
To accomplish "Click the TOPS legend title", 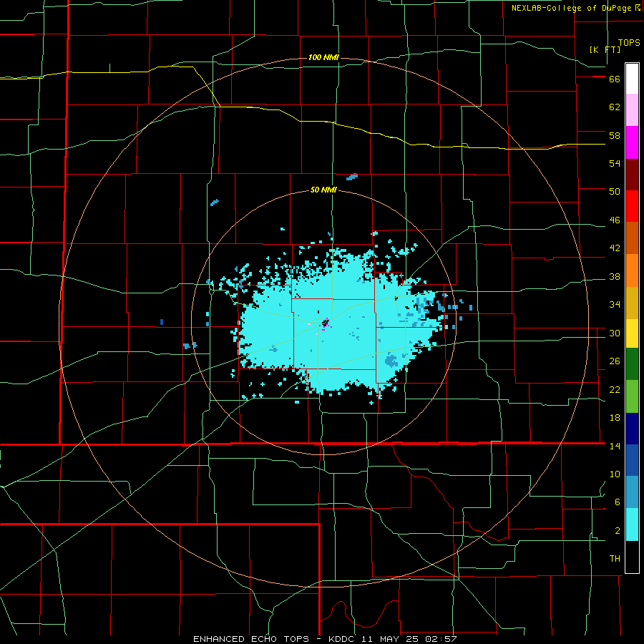I will pyautogui.click(x=629, y=42).
